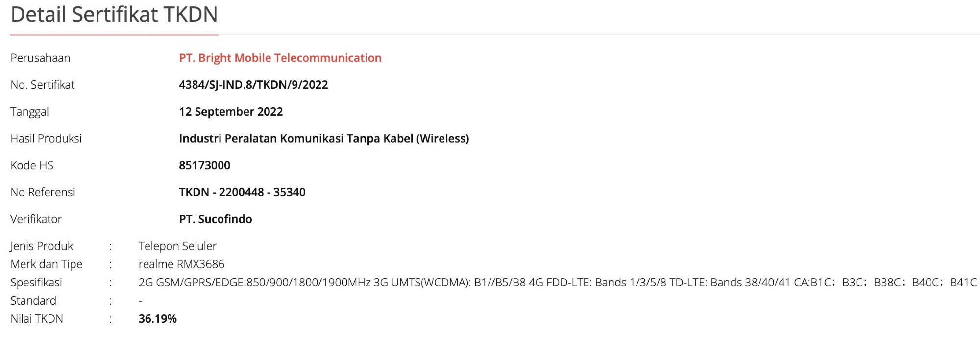The image size is (980, 337).
Task: Click the HS code 85173000
Action: coord(204,165)
